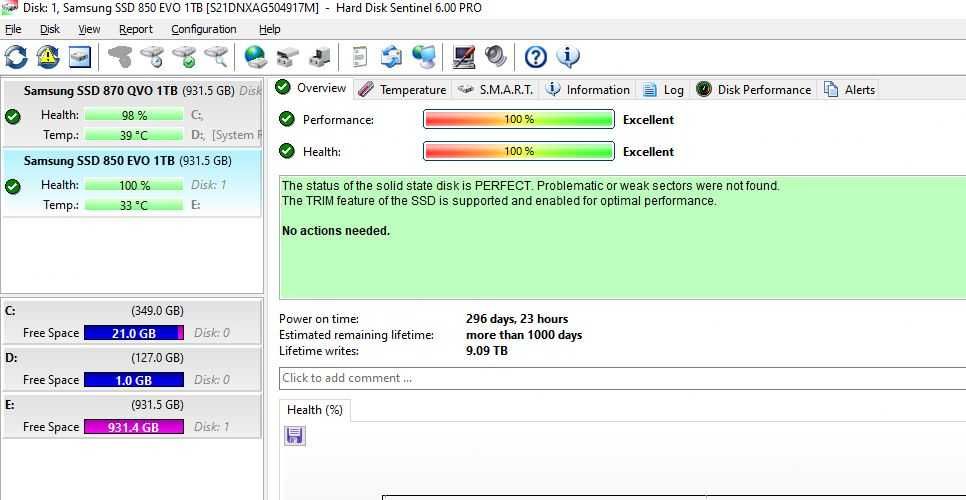Viewport: 966px width, 500px height.
Task: Click the D: free space 1.0 GB bar
Action: [134, 380]
